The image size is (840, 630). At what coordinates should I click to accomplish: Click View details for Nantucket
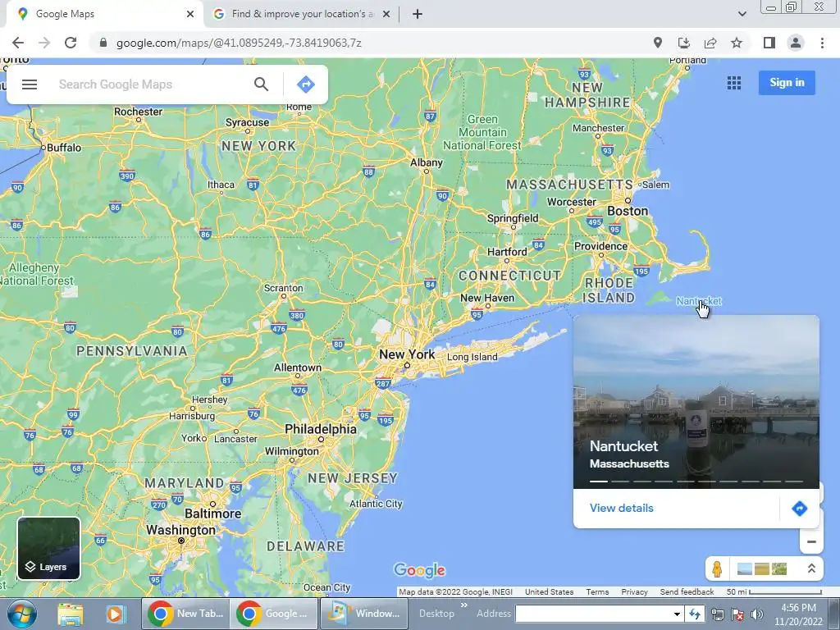pos(622,508)
